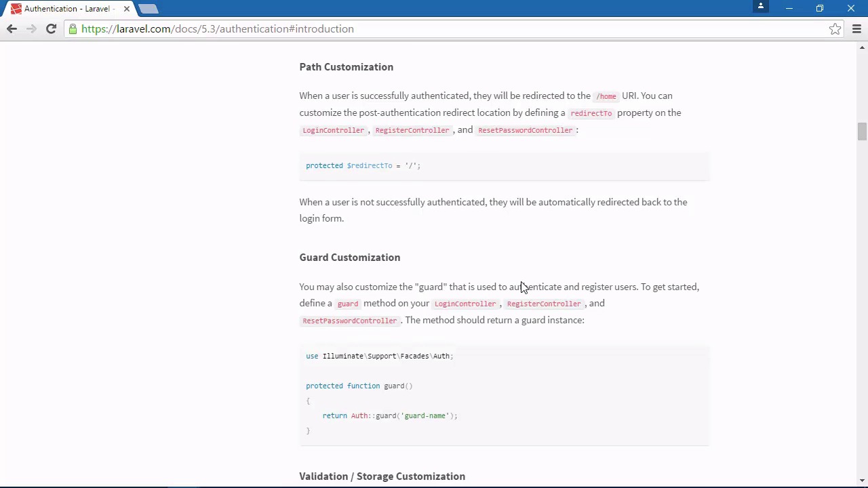Click the guard inline code word
This screenshot has width=868, height=488.
point(347,304)
